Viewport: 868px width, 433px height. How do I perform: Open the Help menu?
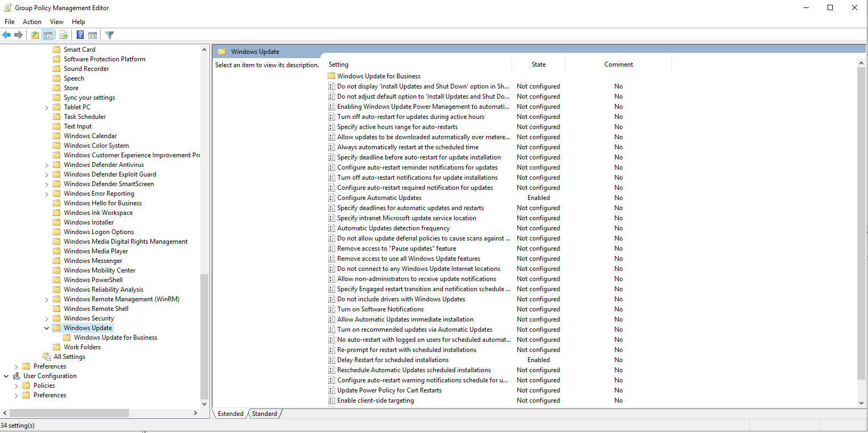(x=78, y=22)
